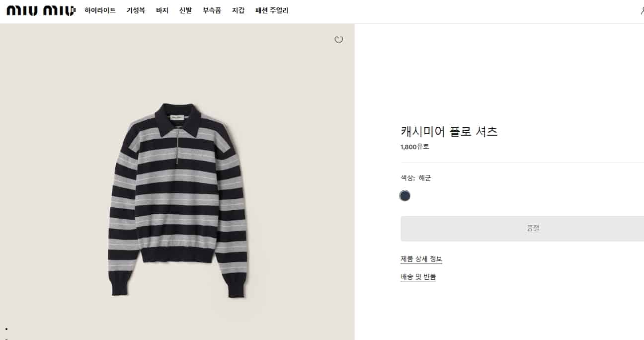Image resolution: width=644 pixels, height=340 pixels.
Task: Click the 품절 sold-out button
Action: click(x=522, y=228)
